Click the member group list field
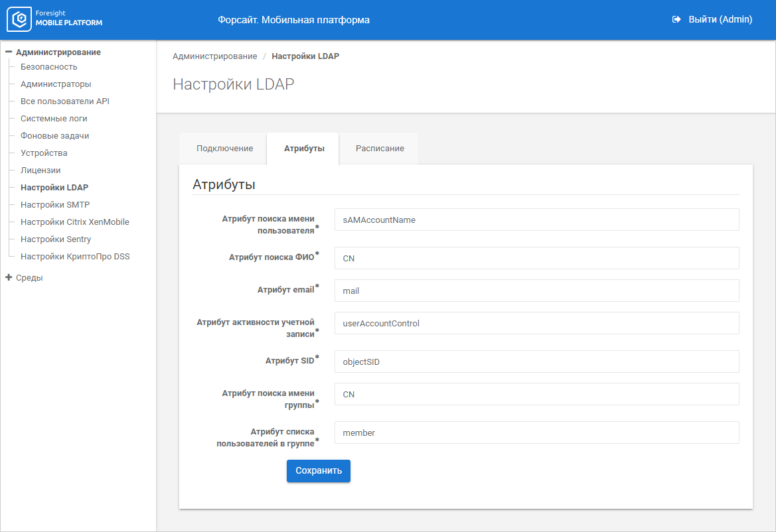776x532 pixels. coord(536,432)
